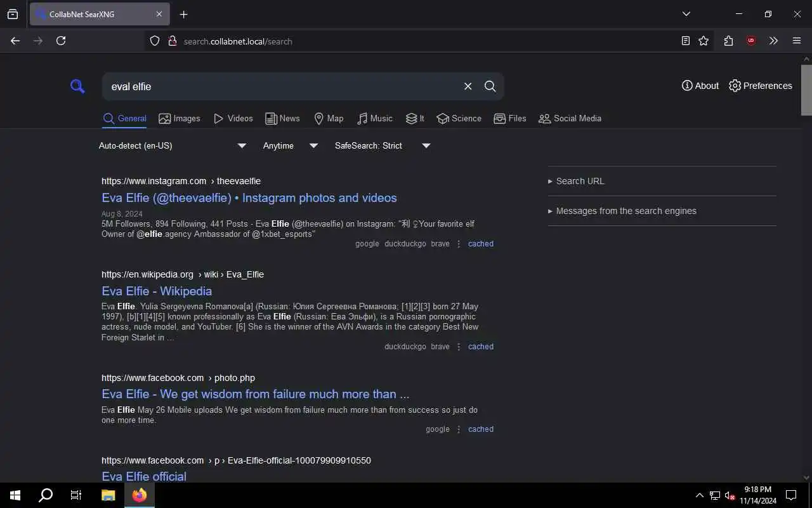812x508 pixels.
Task: Switch to the Videos tab
Action: point(233,118)
